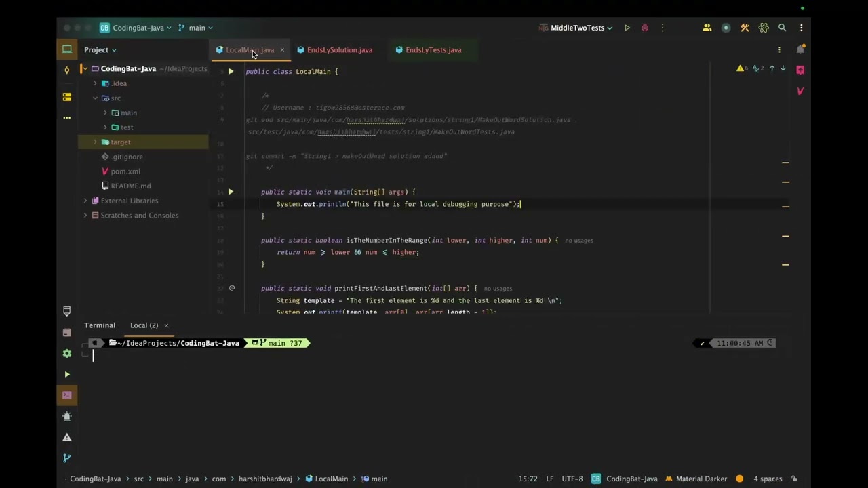Image resolution: width=868 pixels, height=488 pixels.
Task: Click the round teal plugin icon in toolbar
Action: coord(726,28)
